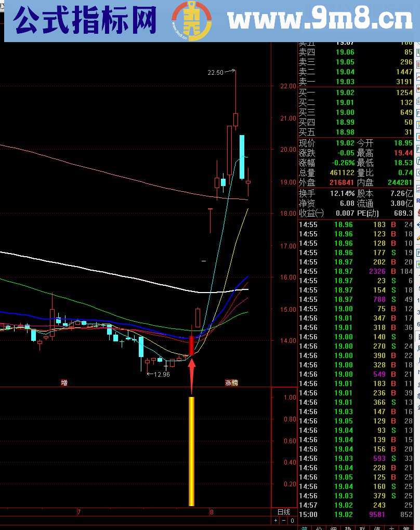Viewport: 420px width, 530px height.
Task: Click the 涨榜 event marker on the chart
Action: coord(231,383)
